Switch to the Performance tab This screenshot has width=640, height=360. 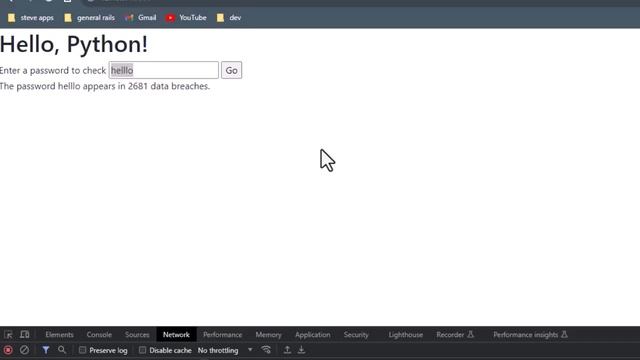(222, 335)
